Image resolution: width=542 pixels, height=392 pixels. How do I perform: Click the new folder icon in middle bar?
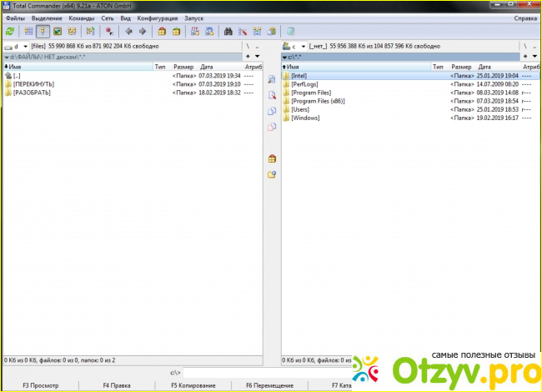pyautogui.click(x=271, y=174)
